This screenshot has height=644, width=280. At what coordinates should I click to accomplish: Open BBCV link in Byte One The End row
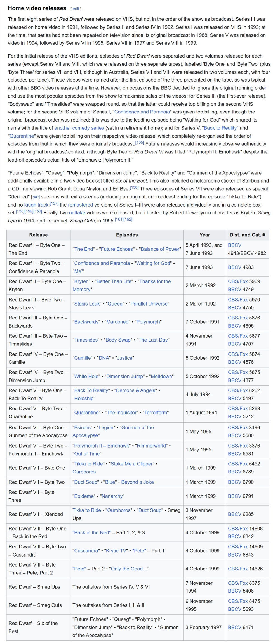(x=234, y=245)
